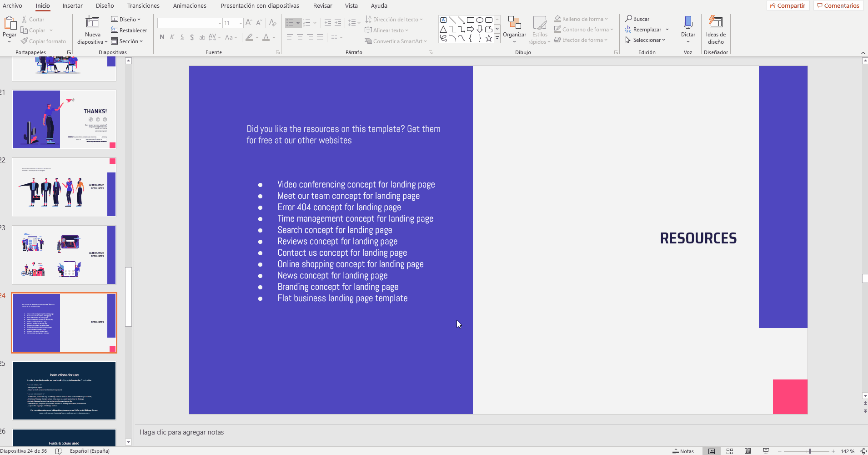Click Nueva diapositiva icon

tap(92, 22)
